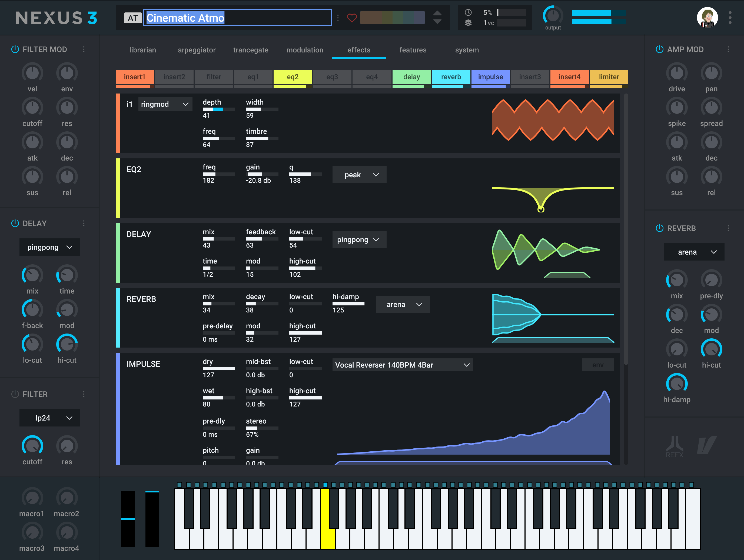
Task: Switch to the arpeggiator tab
Action: (x=197, y=50)
